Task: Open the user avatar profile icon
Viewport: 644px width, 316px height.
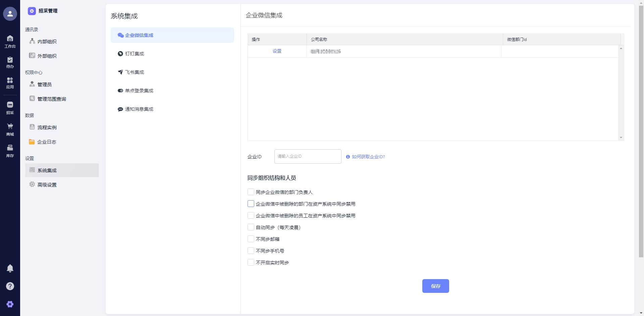Action: pyautogui.click(x=10, y=14)
